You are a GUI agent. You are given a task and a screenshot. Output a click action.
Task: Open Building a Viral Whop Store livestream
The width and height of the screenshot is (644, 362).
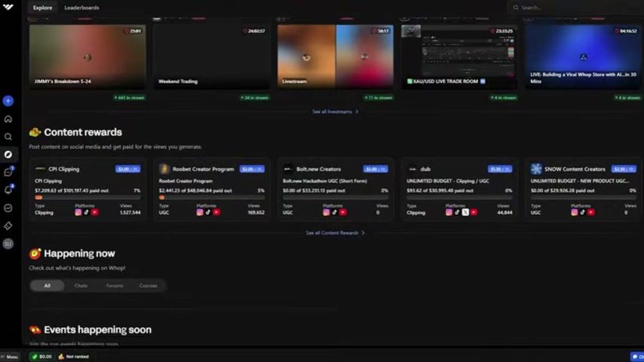[x=583, y=56]
